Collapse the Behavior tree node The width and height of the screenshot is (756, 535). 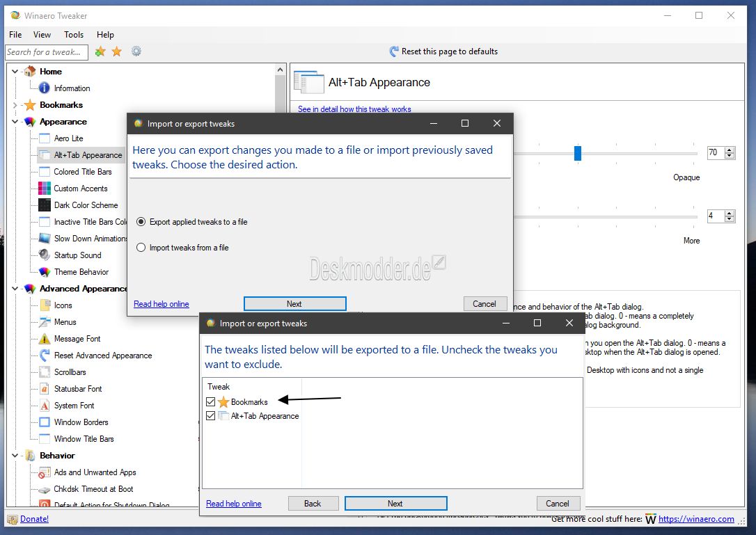[15, 456]
